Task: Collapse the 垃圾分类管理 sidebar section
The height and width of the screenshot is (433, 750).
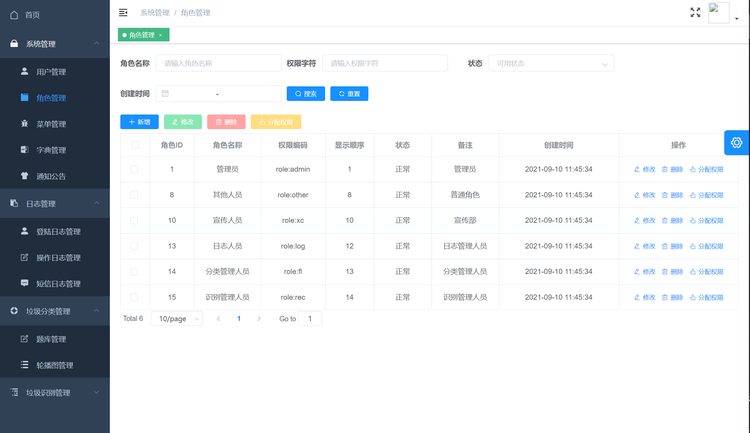Action: pyautogui.click(x=55, y=311)
